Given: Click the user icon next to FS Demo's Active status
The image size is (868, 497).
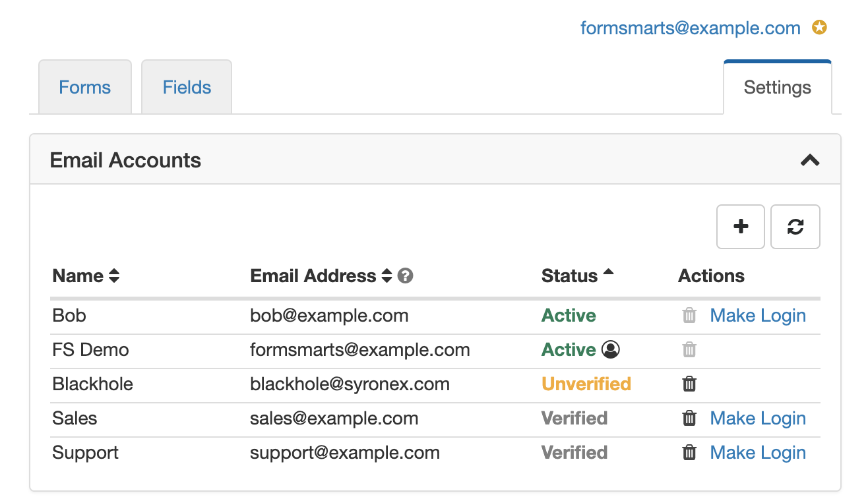Looking at the screenshot, I should tap(611, 350).
